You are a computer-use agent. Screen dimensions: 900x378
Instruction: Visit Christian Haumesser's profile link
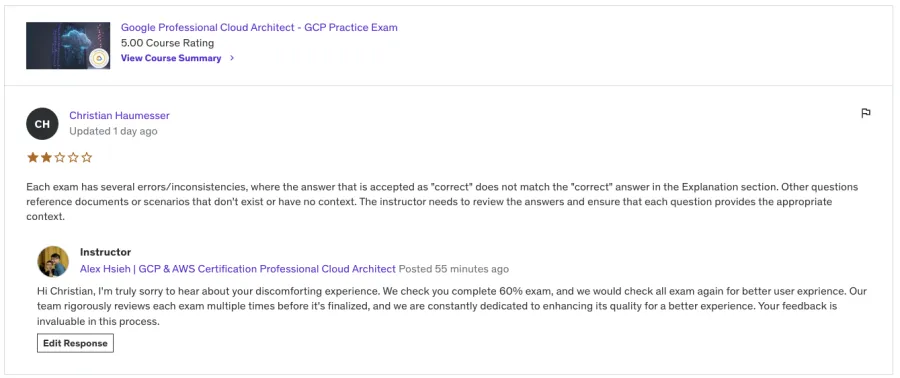click(x=119, y=115)
